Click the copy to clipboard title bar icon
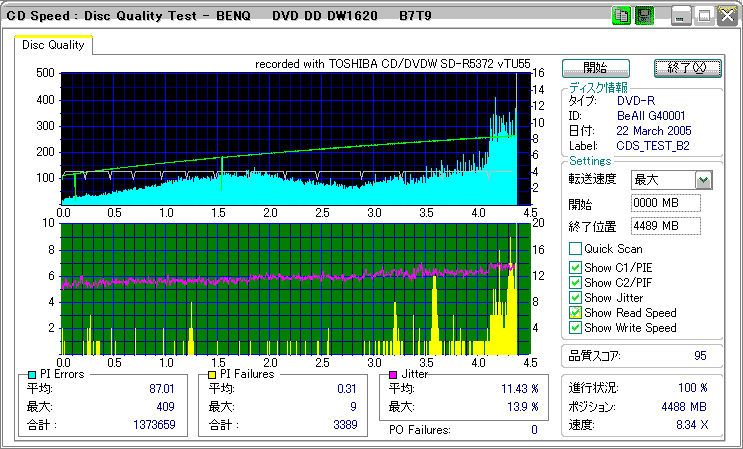This screenshot has height=449, width=743. pos(621,16)
